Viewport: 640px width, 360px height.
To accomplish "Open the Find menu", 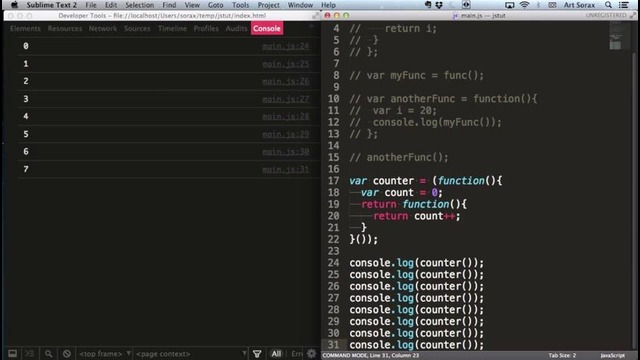I will [169, 5].
